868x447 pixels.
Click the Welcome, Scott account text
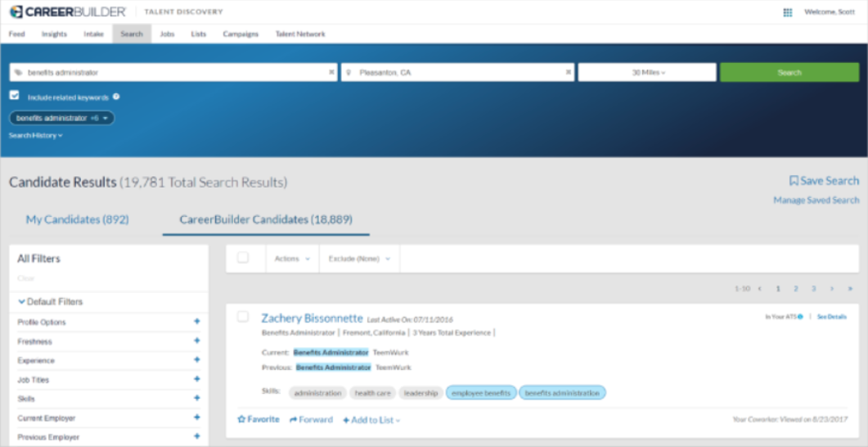pyautogui.click(x=830, y=12)
